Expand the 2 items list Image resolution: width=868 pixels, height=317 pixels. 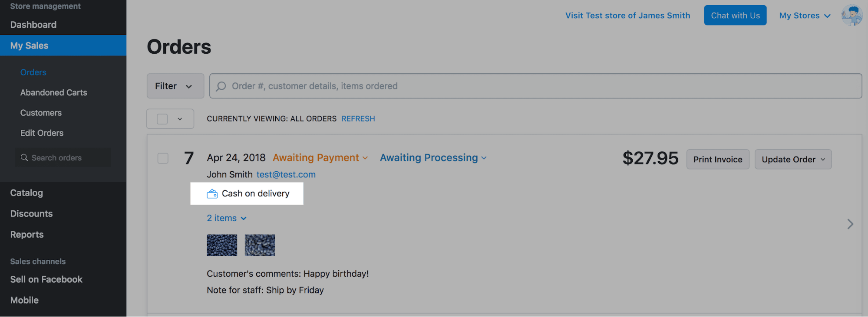[226, 218]
